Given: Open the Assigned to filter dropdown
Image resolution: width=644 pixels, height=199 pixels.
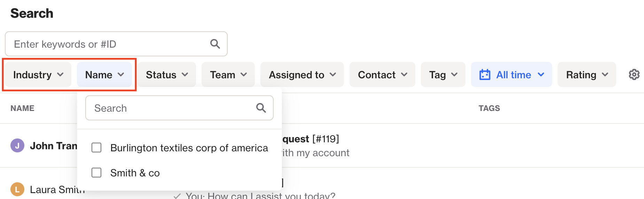Looking at the screenshot, I should pos(302,74).
